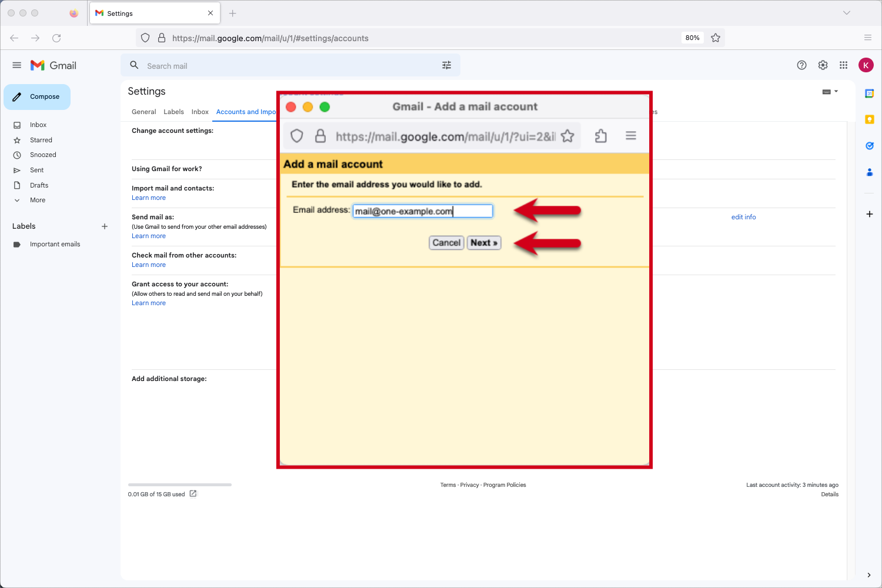Switch to the General settings tab

[144, 112]
